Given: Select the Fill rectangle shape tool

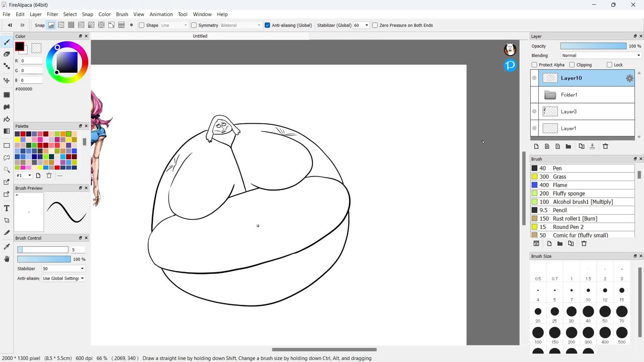Looking at the screenshot, I should [7, 95].
